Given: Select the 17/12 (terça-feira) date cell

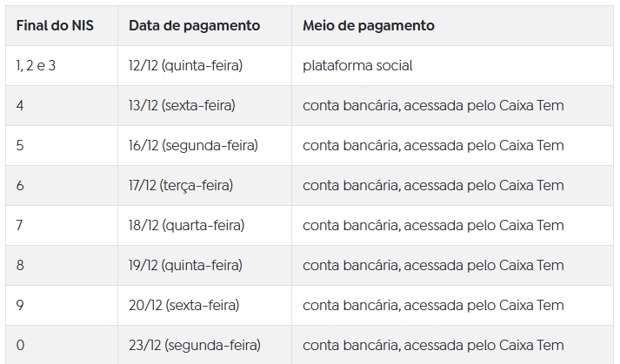Looking at the screenshot, I should 181,186.
